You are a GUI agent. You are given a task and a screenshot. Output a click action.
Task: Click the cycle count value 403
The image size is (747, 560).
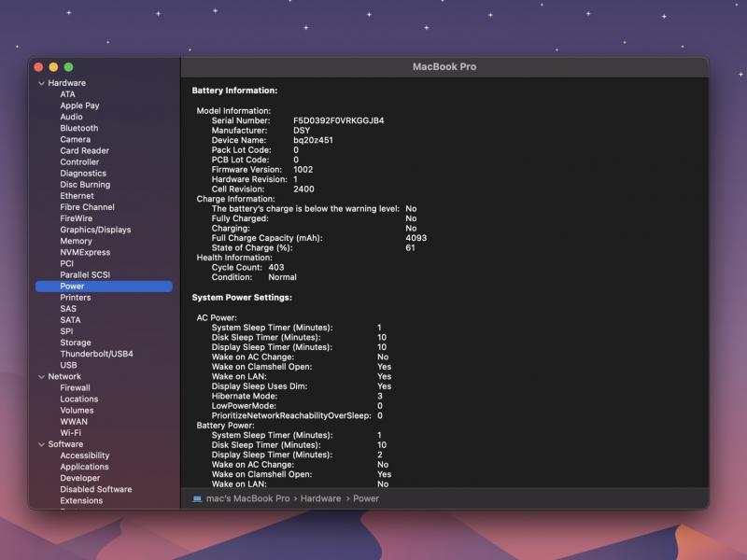[276, 268]
